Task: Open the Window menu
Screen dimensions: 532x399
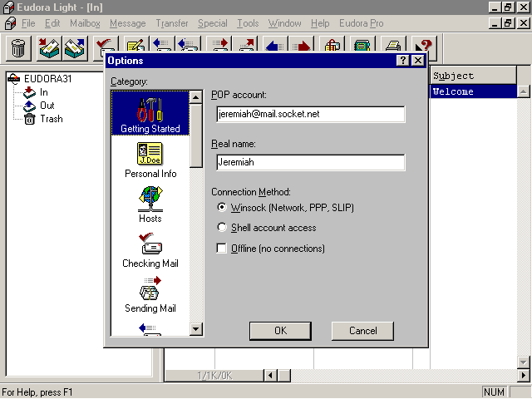Action: (x=284, y=23)
